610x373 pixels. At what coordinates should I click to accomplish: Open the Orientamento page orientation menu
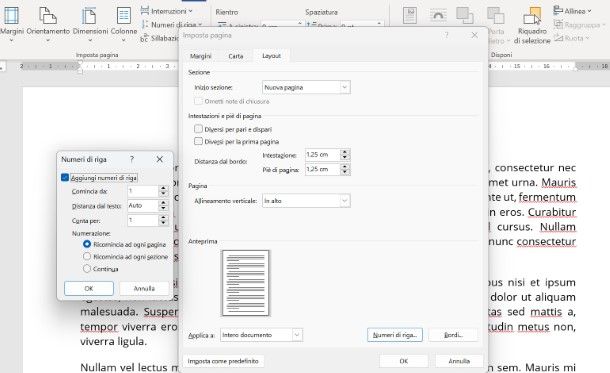point(48,23)
